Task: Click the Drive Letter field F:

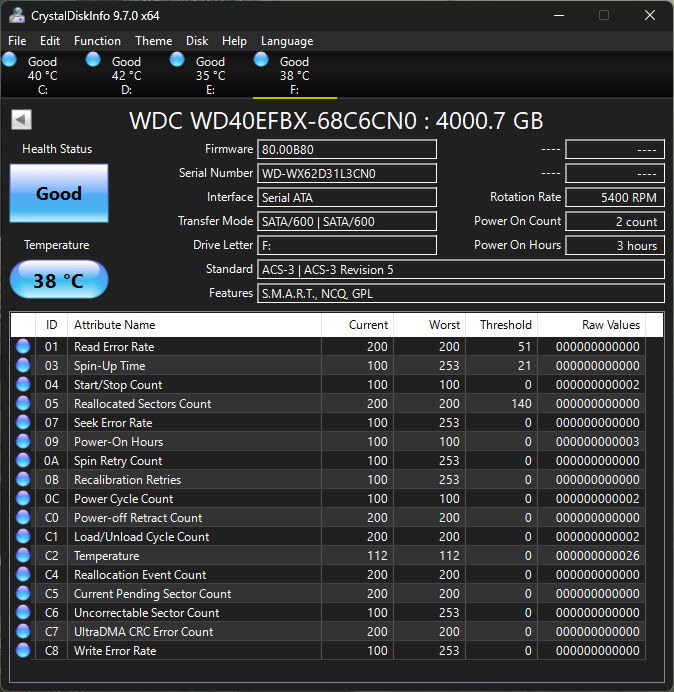Action: [x=347, y=245]
